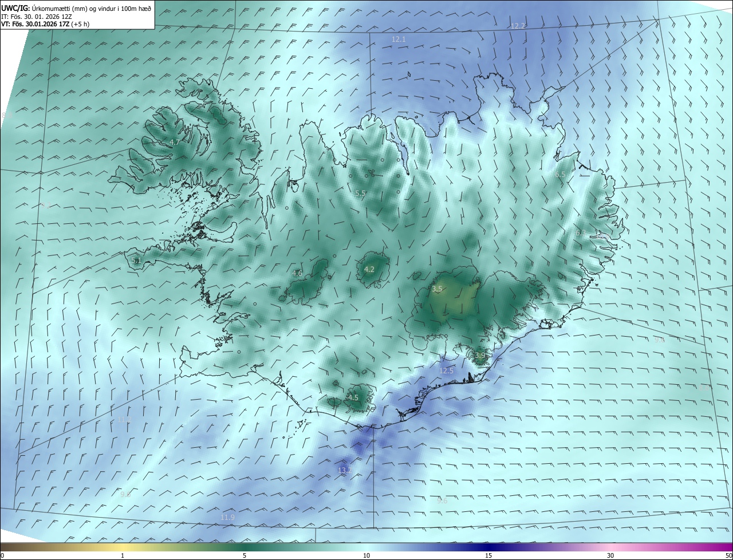This screenshot has height=560, width=733.
Task: Click the 5.5 value label in north Iceland
Action: pyautogui.click(x=360, y=194)
